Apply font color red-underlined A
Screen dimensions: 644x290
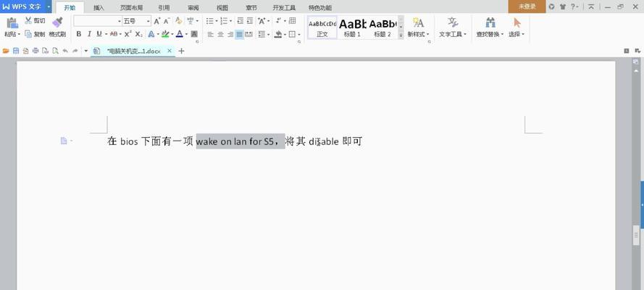179,34
